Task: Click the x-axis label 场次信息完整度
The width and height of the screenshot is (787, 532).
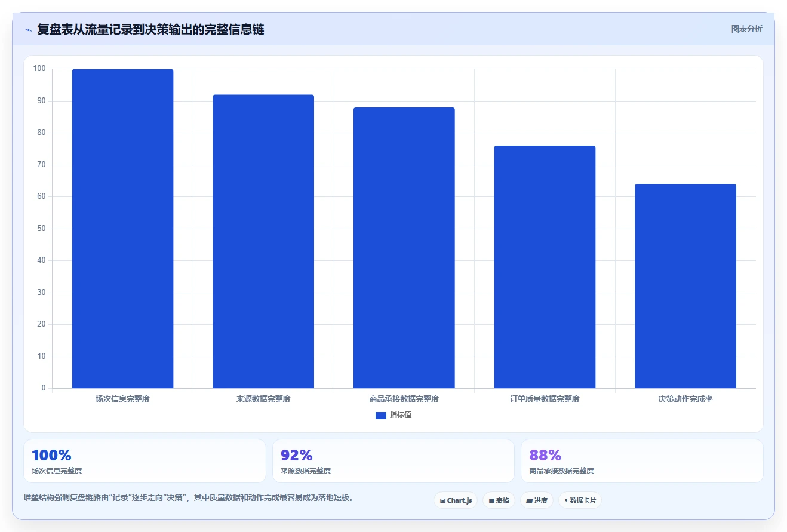Action: (122, 399)
